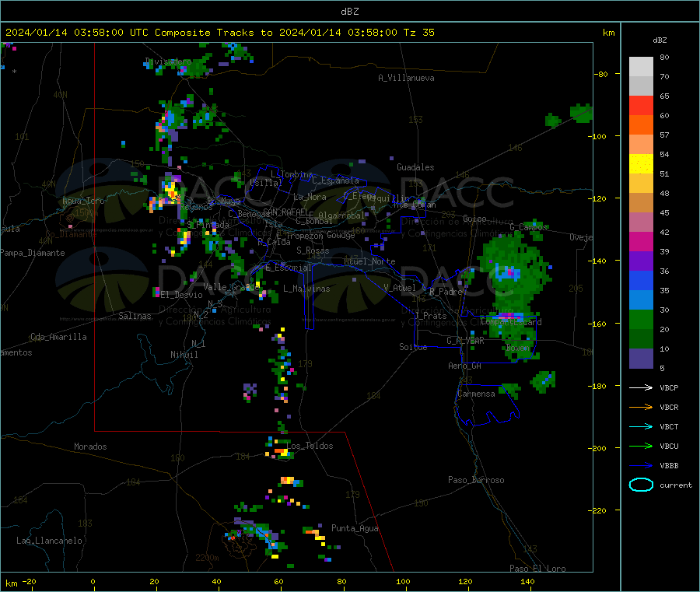Viewport: 700px width, 592px height.
Task: Click the cyan 'current' ellipse legend icon
Action: click(x=641, y=485)
